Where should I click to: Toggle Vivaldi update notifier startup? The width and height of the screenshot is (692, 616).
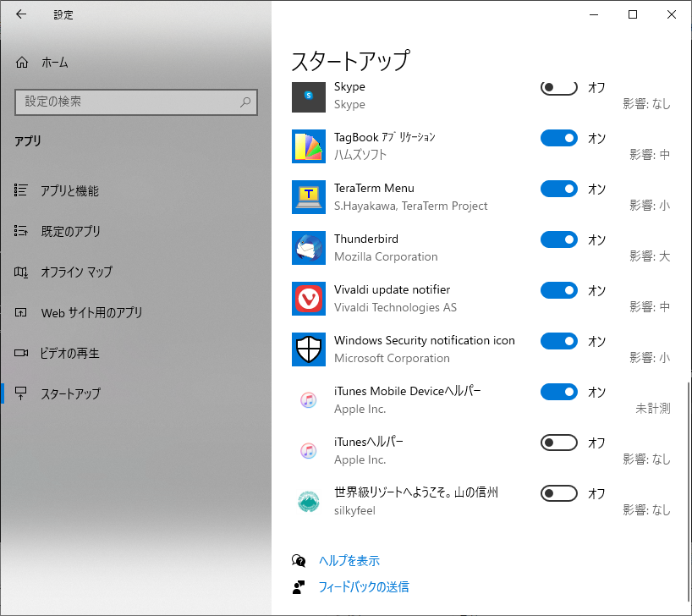pos(558,290)
